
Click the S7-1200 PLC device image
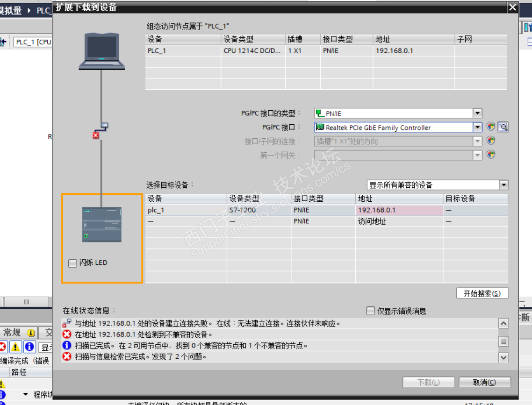tap(102, 224)
